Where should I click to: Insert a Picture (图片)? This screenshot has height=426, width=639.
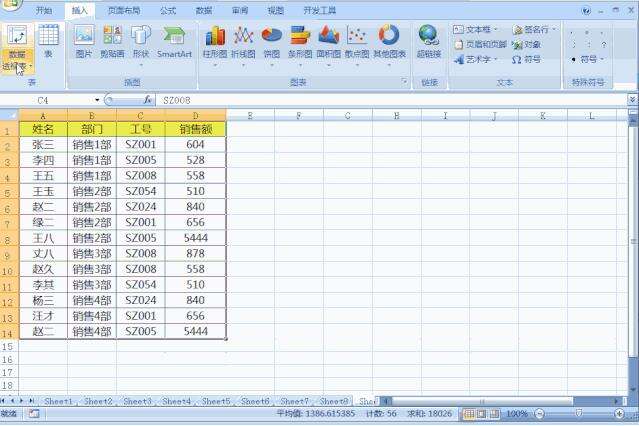point(84,42)
